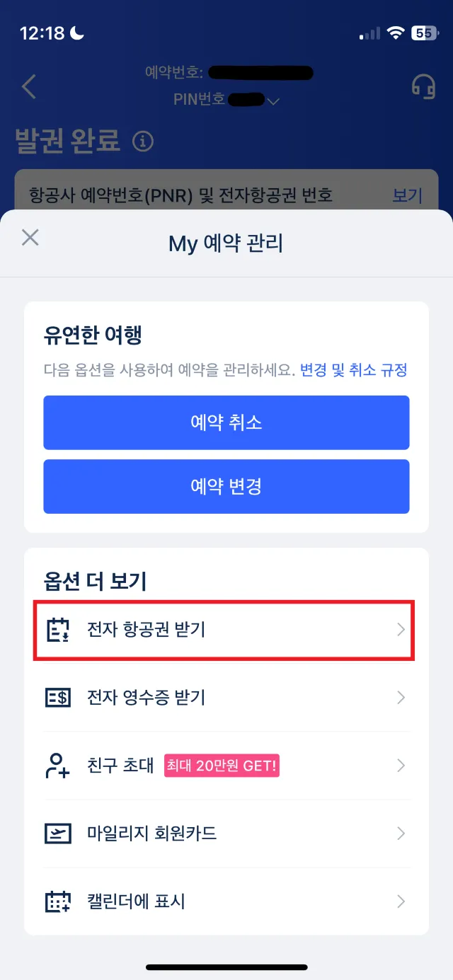
Task: Open the 변경 및 취소 규정 link
Action: [353, 370]
